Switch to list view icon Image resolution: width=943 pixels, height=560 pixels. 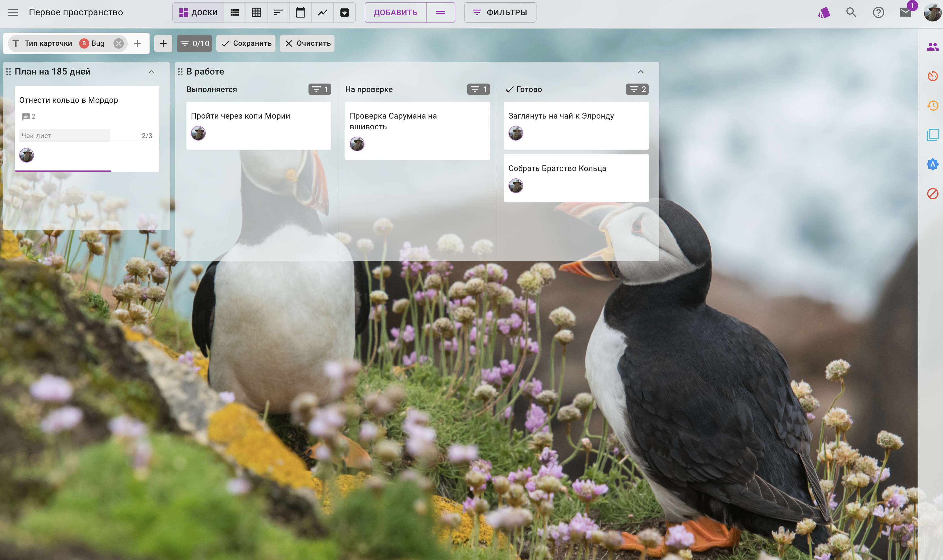click(234, 12)
